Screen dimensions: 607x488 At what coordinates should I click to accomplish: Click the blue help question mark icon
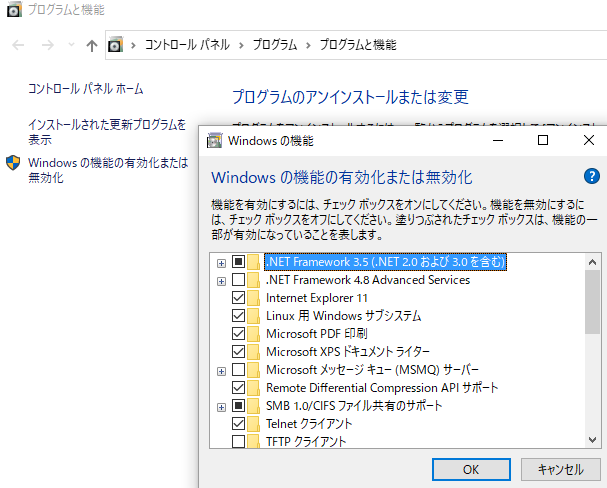(x=592, y=176)
